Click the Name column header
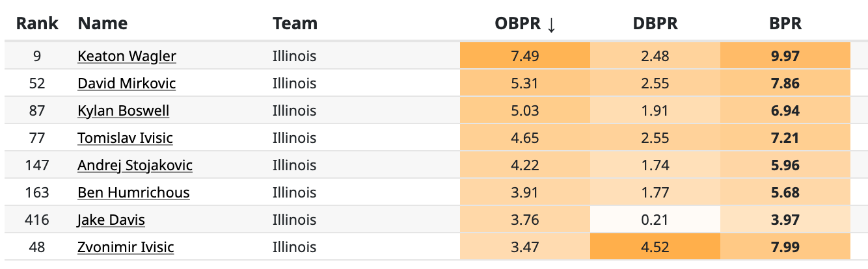868x269 pixels. point(102,24)
